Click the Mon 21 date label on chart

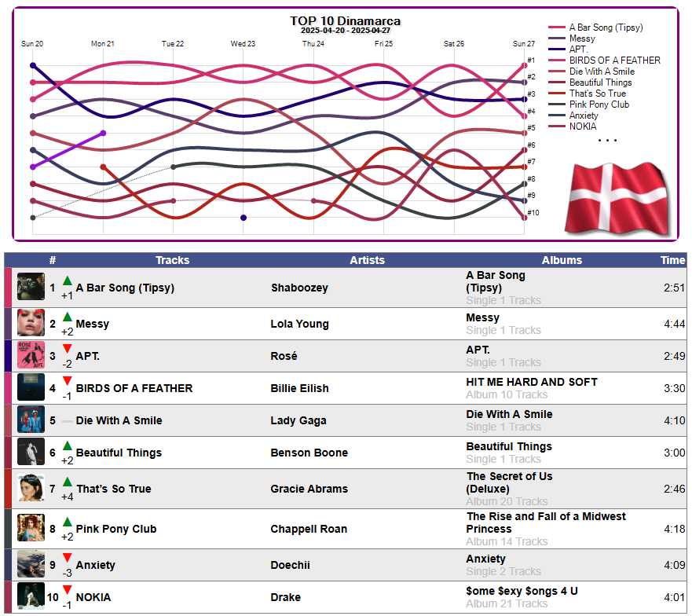[x=102, y=44]
